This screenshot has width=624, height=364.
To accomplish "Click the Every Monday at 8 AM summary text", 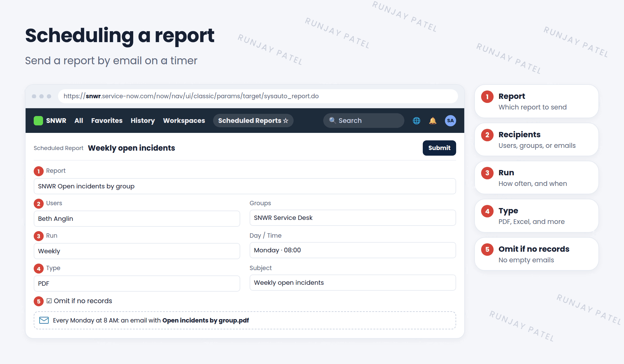I will [151, 320].
